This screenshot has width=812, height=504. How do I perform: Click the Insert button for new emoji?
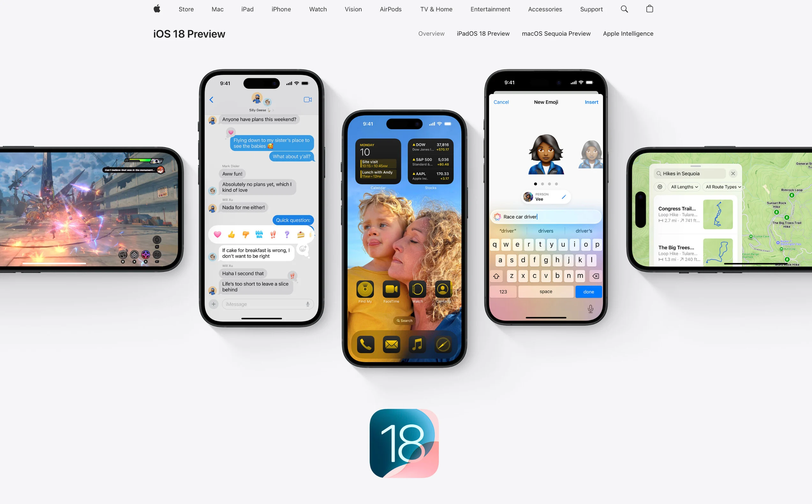click(592, 102)
